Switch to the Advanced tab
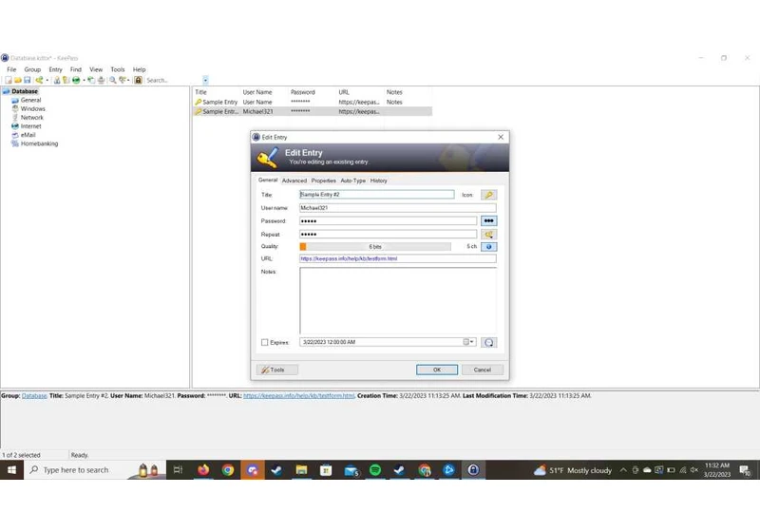The image size is (760, 532). [x=294, y=180]
